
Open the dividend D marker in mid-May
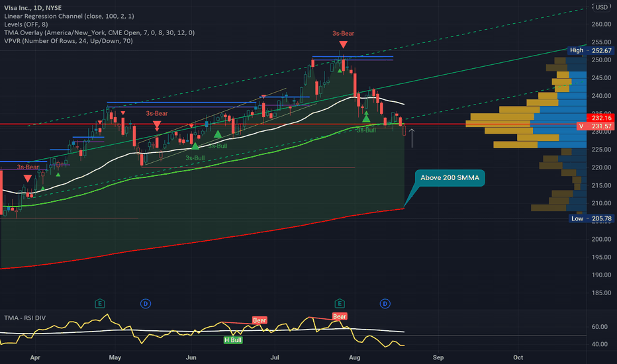[146, 303]
